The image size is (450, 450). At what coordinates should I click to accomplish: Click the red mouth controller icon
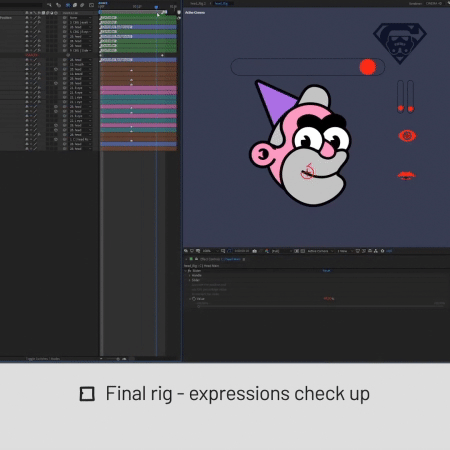(x=406, y=175)
